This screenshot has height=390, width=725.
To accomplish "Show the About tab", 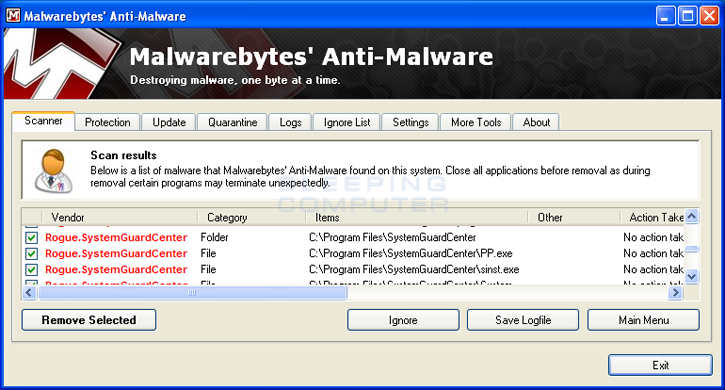I will tap(536, 122).
